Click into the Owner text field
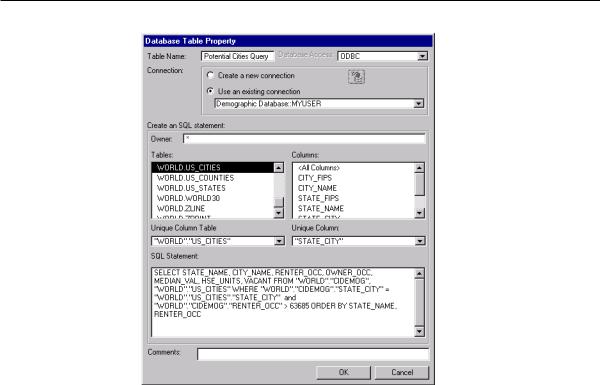Image resolution: width=600 pixels, height=385 pixels. [304, 139]
